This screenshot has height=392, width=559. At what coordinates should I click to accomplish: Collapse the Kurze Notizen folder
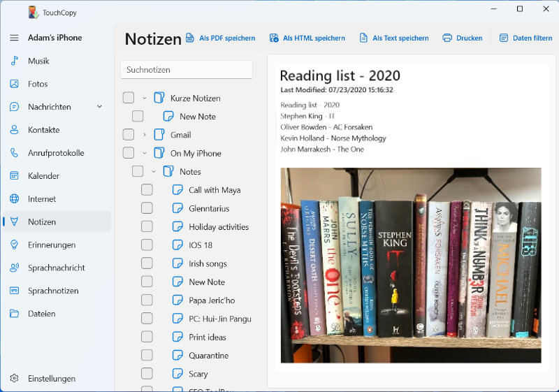tap(145, 98)
